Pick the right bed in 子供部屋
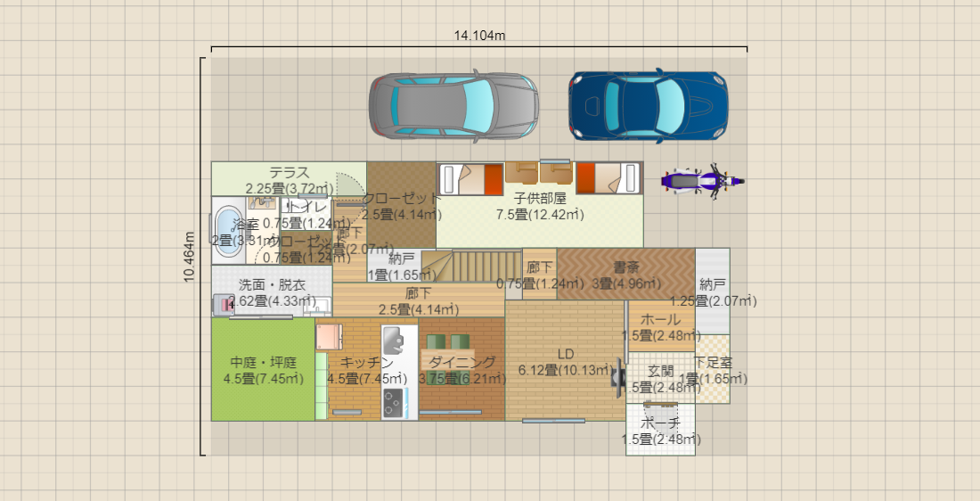The width and height of the screenshot is (980, 501). click(608, 178)
